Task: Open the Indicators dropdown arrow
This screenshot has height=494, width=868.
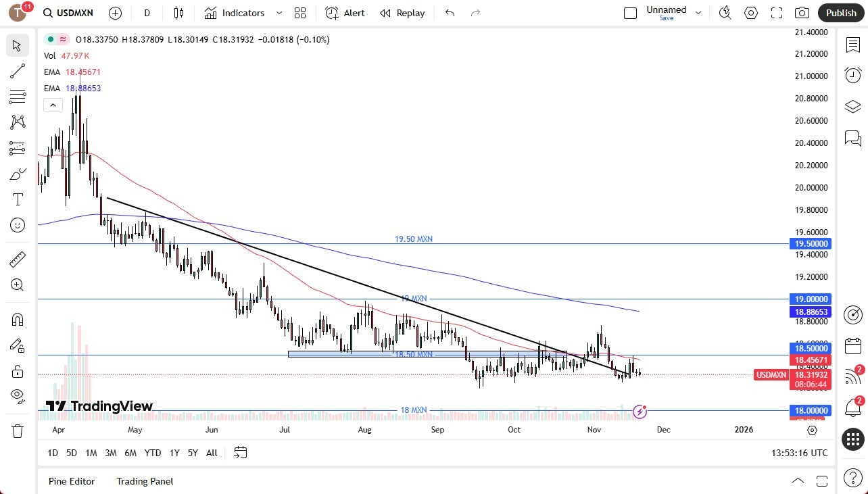Action: click(x=278, y=13)
